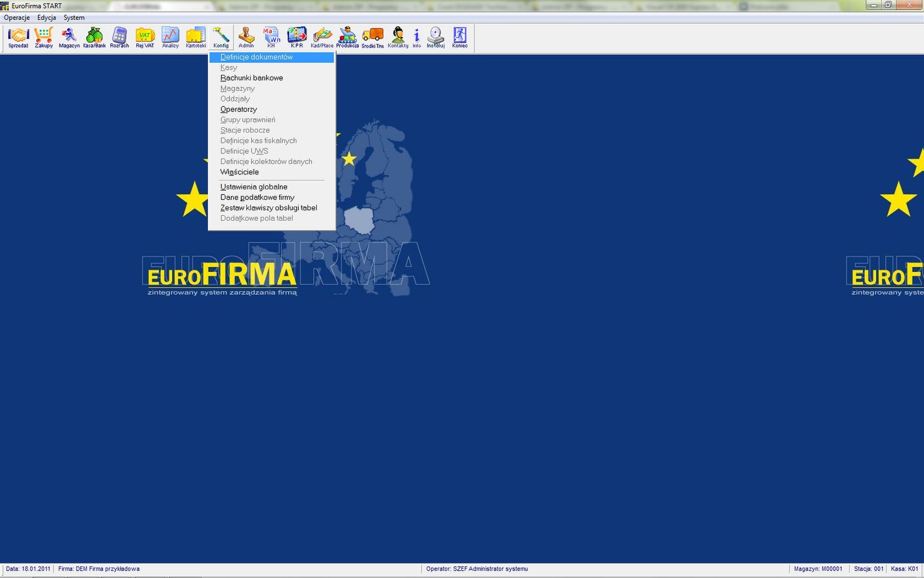
Task: Restore down the EuroFirma window
Action: [x=888, y=5]
